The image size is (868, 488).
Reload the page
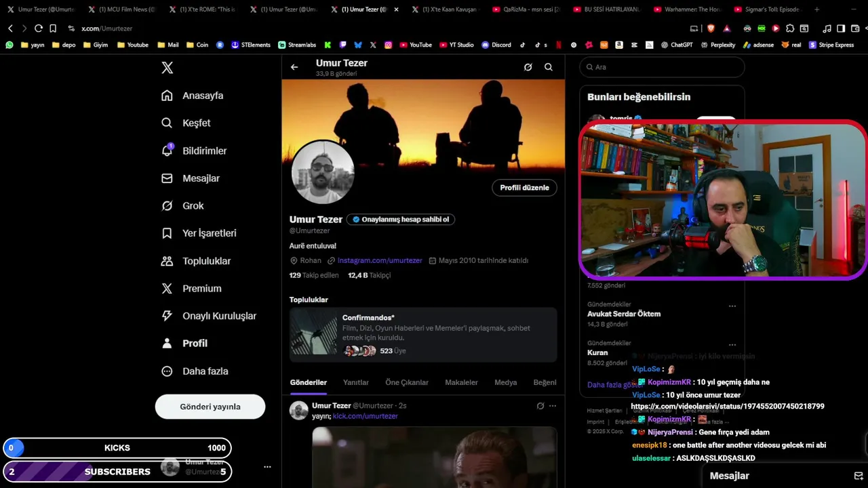39,28
